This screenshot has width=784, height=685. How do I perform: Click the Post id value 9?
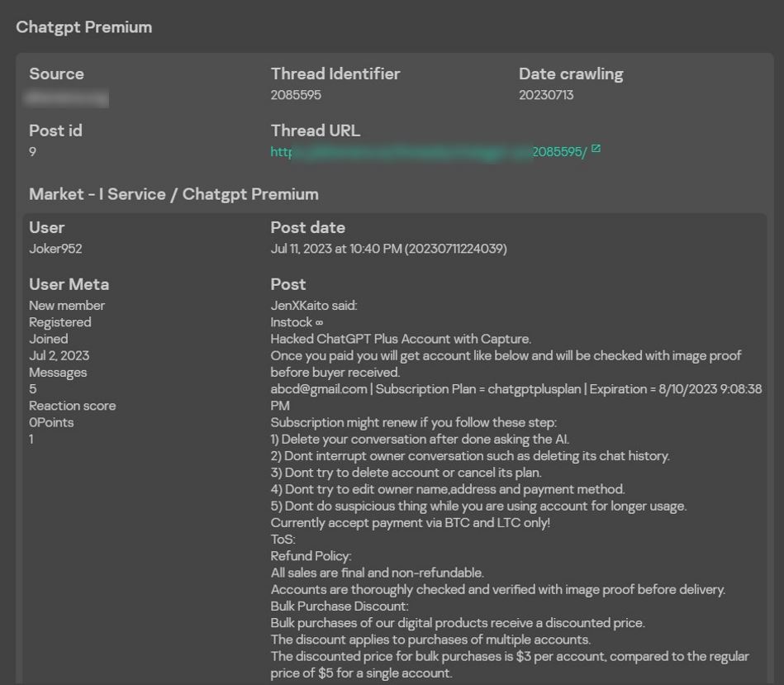click(x=33, y=152)
